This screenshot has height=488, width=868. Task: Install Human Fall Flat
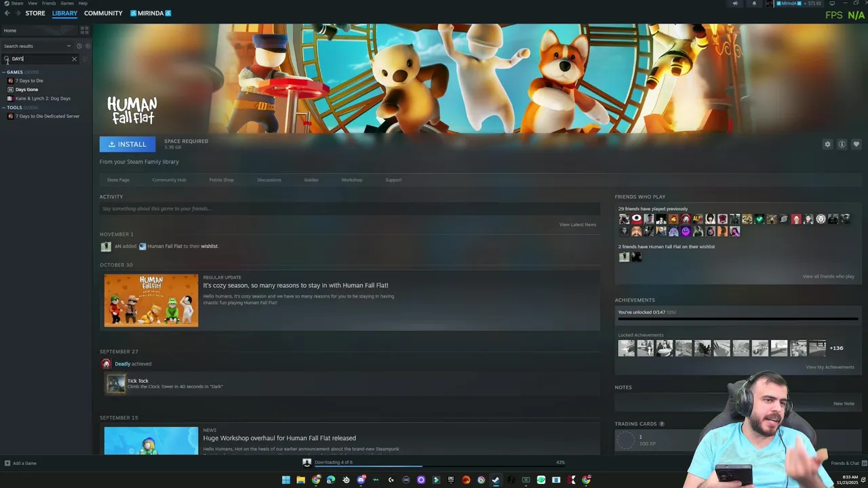[x=127, y=144]
